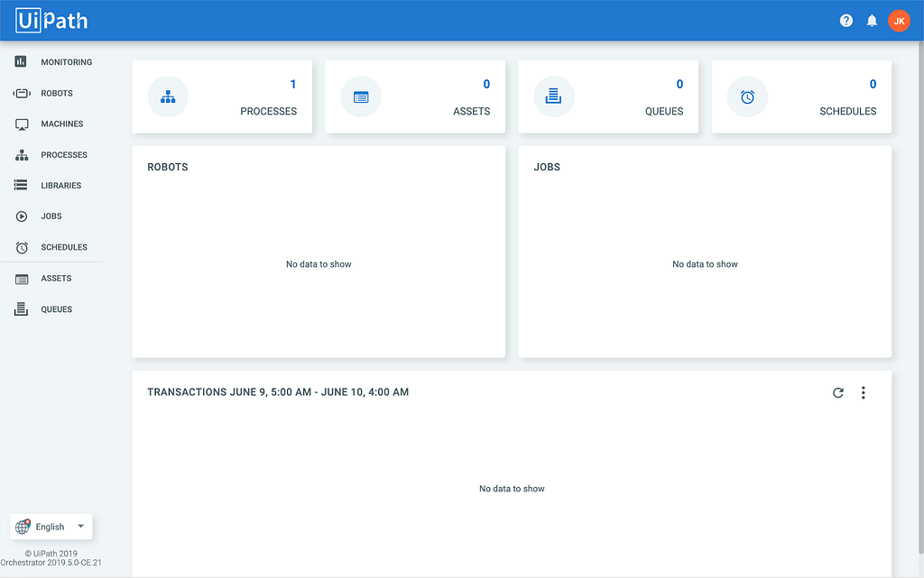Click the round clock icon on Schedules card
Viewport: 924px width, 578px height.
coord(747,96)
